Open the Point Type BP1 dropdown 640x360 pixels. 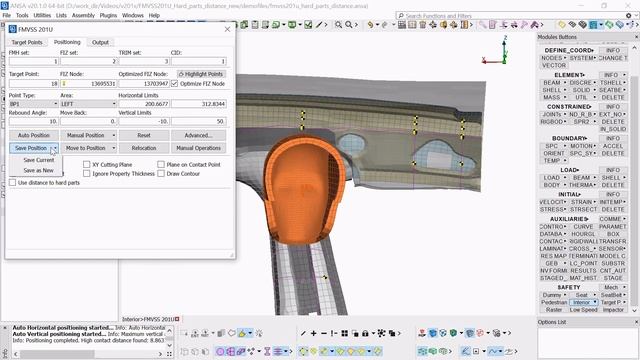(x=33, y=104)
